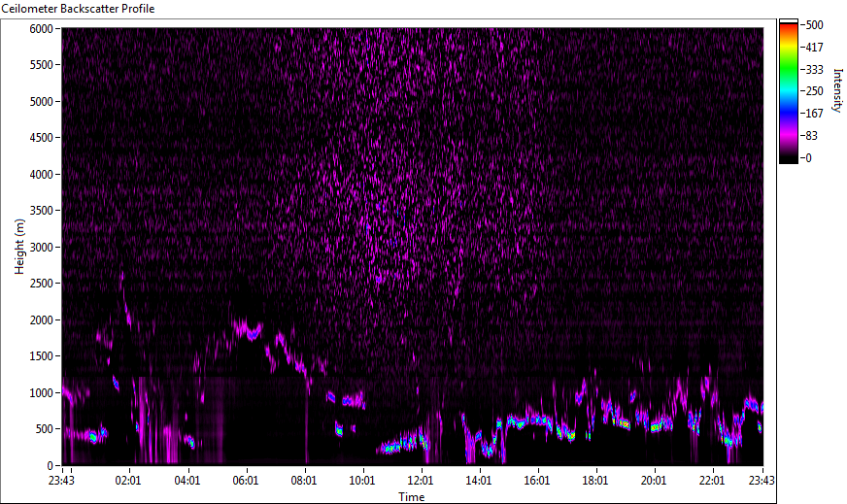
Task: Click the Time axis label
Action: click(x=412, y=497)
